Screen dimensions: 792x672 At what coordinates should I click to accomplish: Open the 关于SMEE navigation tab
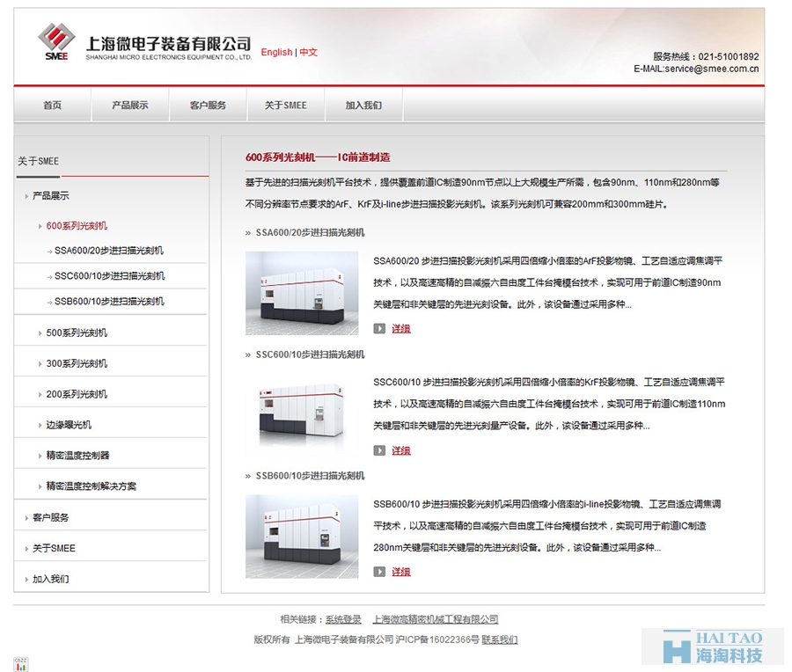coord(286,105)
